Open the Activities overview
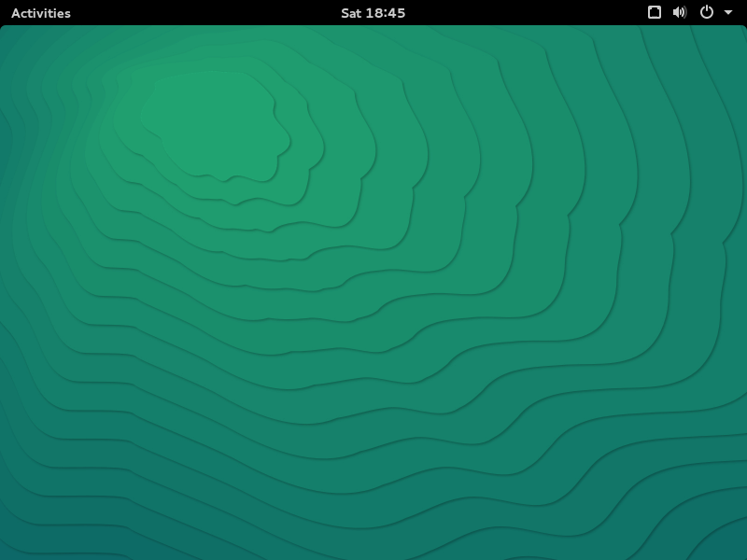 (40, 13)
